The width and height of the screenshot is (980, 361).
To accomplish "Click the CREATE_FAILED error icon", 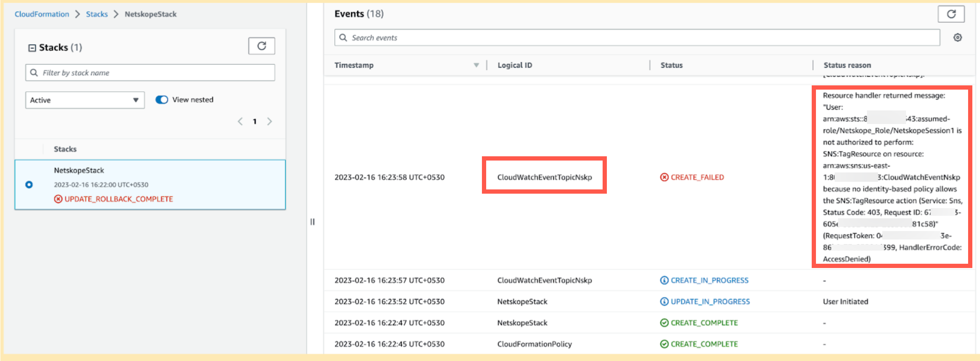I will pos(664,177).
